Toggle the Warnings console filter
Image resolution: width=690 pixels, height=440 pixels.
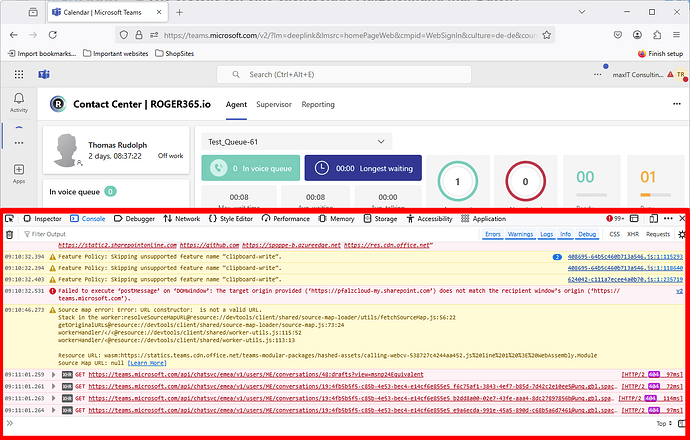(520, 235)
